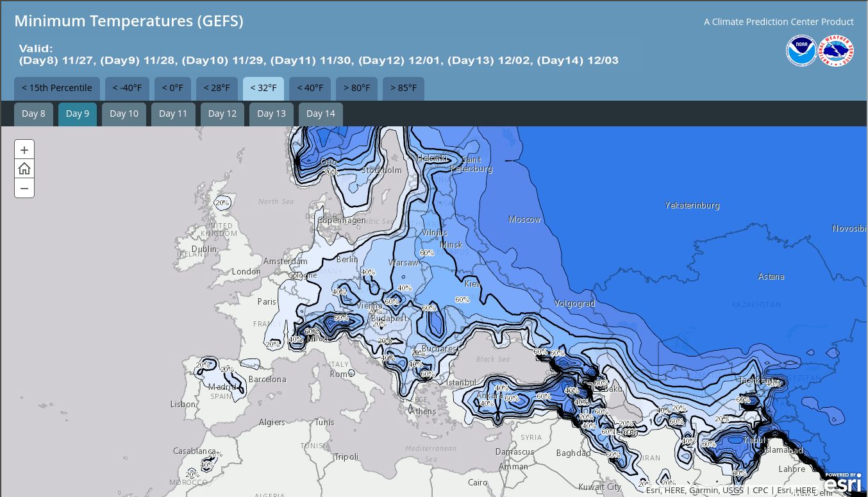Switch to the Day 9 forecast

tap(78, 114)
